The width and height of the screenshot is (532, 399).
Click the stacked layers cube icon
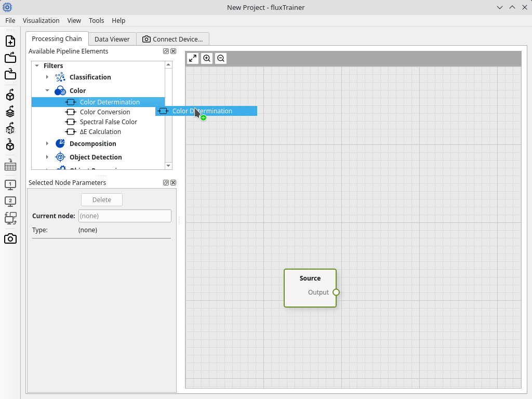tap(10, 112)
